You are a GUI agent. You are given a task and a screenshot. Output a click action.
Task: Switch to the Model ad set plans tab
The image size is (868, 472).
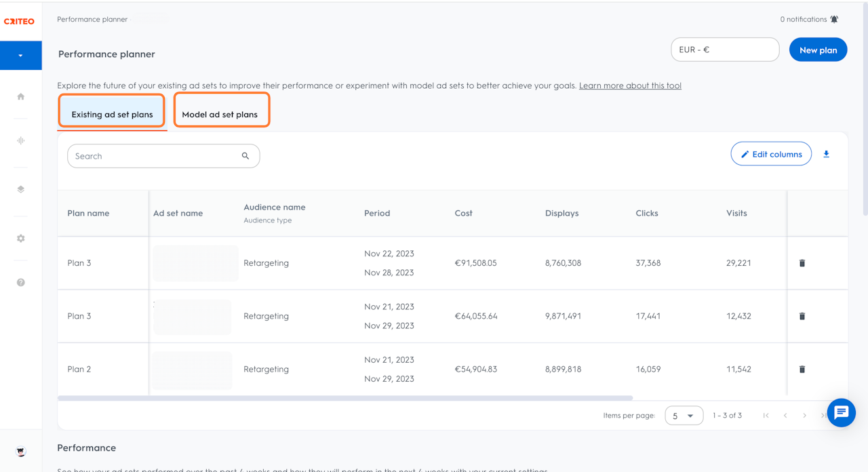220,115
